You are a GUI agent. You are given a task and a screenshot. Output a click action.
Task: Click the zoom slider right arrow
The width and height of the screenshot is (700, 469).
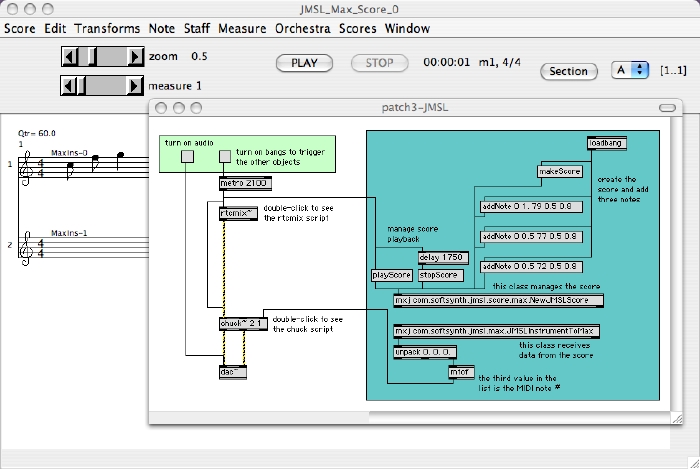coord(134,57)
